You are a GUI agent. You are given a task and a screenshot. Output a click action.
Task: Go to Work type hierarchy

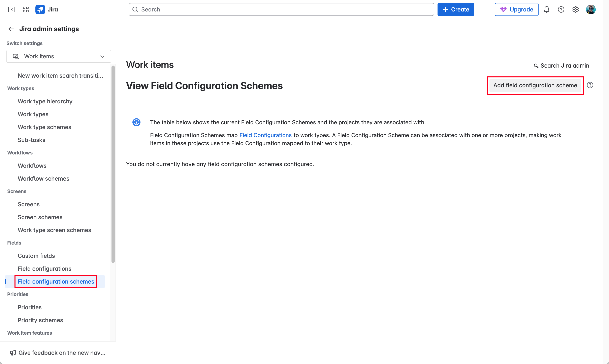point(45,101)
